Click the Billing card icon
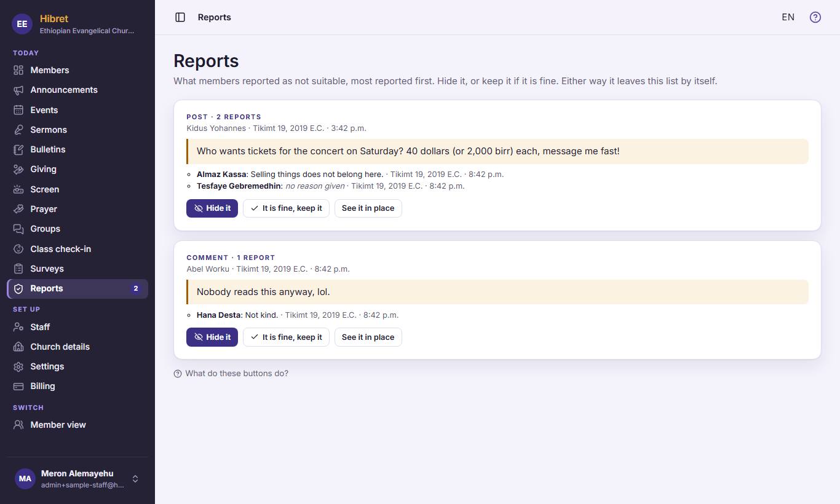Image resolution: width=840 pixels, height=504 pixels. tap(18, 386)
